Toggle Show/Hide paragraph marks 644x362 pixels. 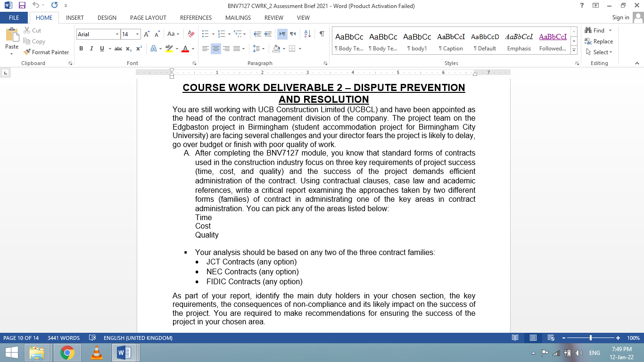coord(322,34)
